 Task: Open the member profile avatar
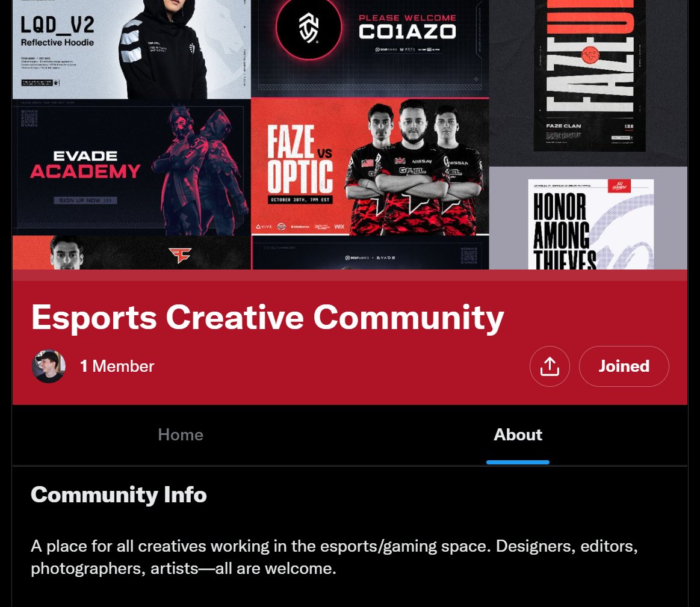pos(49,366)
